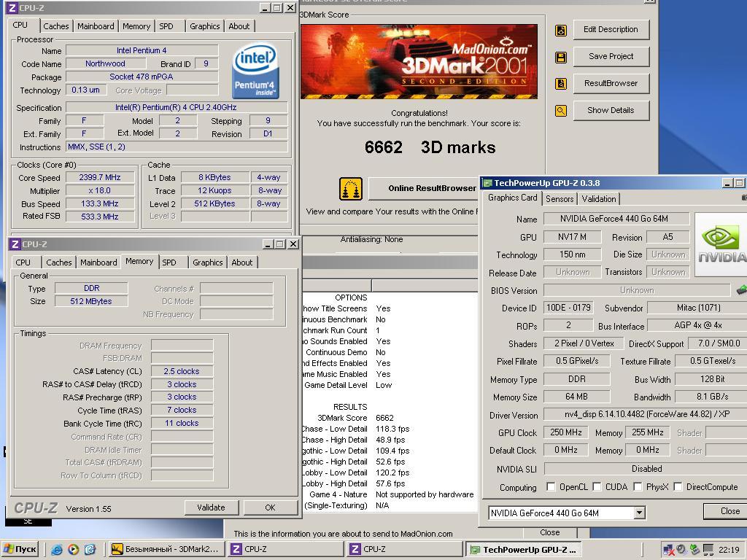The image size is (747, 560).
Task: Click the memory size value 512 MBytes
Action: [x=91, y=301]
